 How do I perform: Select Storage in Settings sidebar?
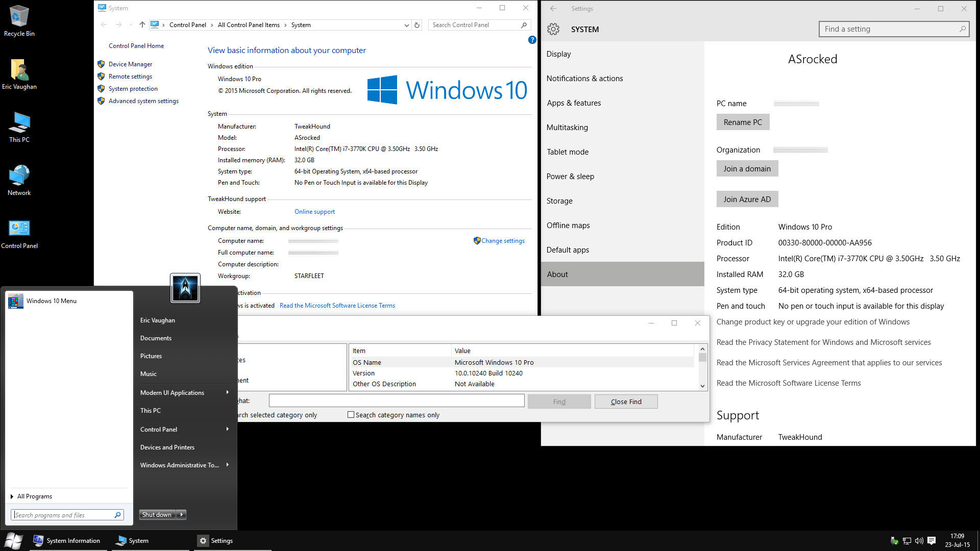click(x=623, y=201)
